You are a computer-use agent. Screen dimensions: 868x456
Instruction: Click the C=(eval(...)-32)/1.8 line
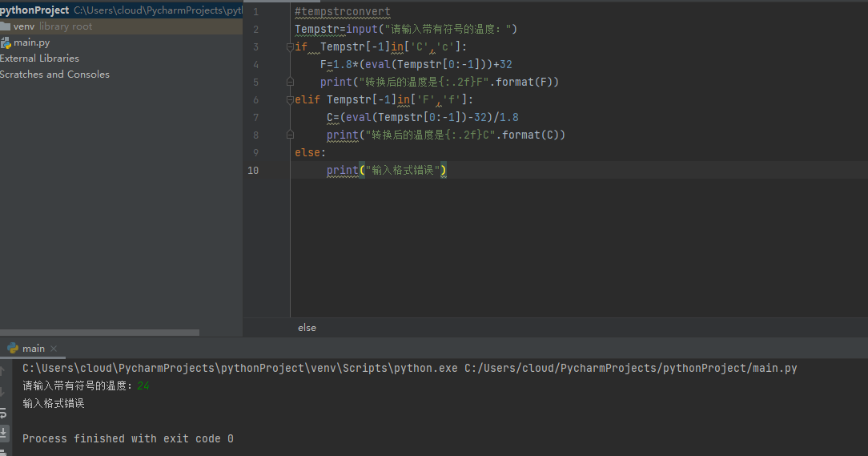point(422,118)
